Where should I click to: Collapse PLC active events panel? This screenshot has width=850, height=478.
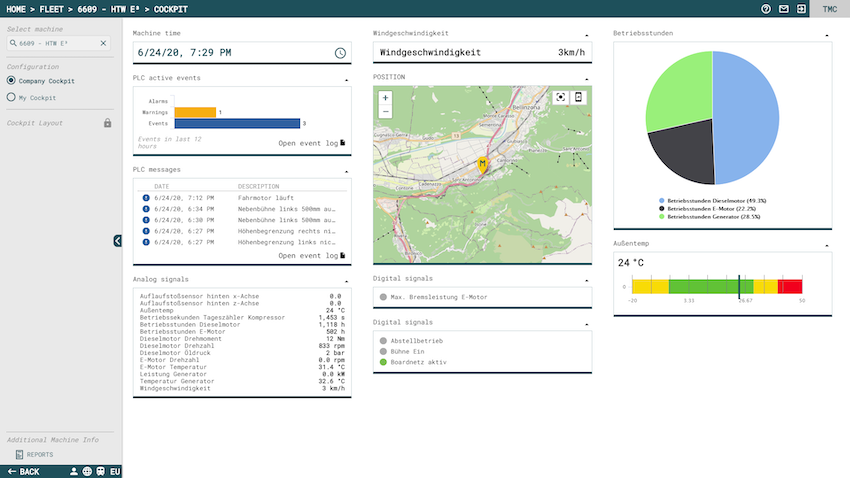[346, 80]
